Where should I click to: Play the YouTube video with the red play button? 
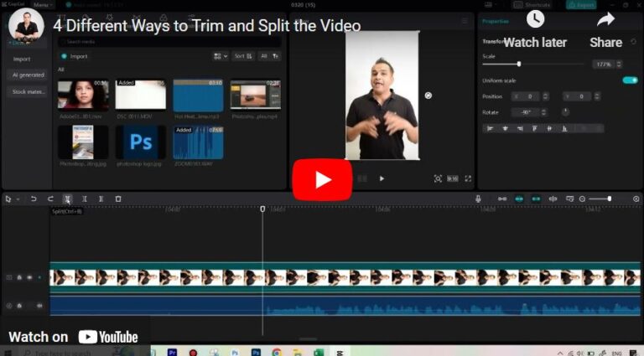(322, 179)
